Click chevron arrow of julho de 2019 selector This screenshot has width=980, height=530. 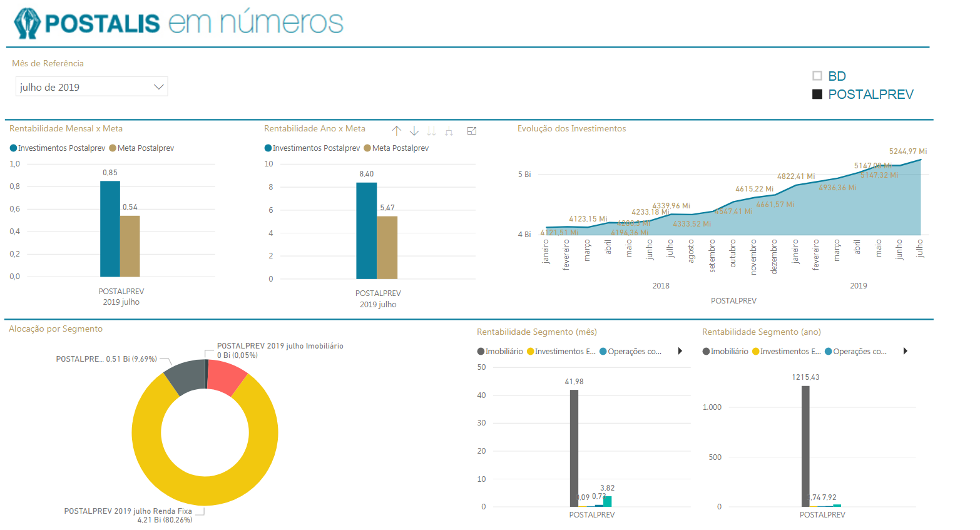click(x=159, y=87)
